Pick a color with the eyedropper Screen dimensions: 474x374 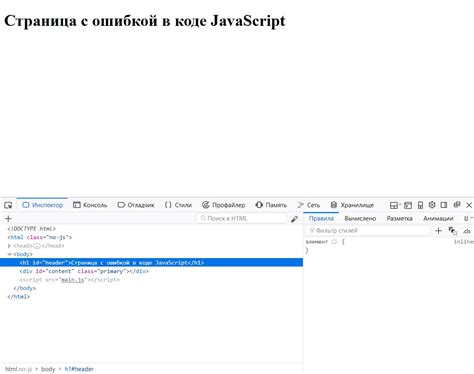pos(294,219)
